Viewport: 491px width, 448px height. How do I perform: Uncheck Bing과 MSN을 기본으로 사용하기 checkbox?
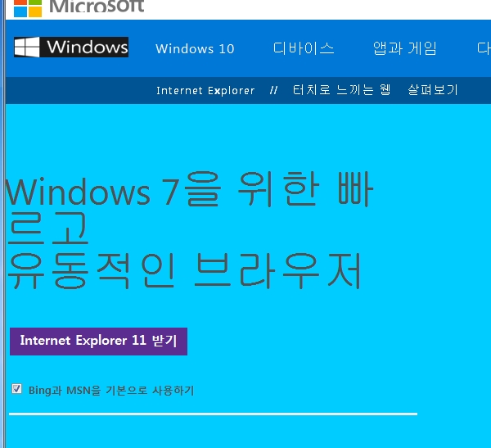click(16, 389)
